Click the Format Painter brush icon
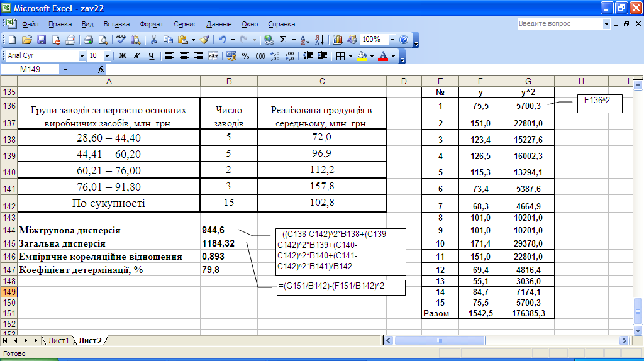This screenshot has height=361, width=644. [x=204, y=40]
